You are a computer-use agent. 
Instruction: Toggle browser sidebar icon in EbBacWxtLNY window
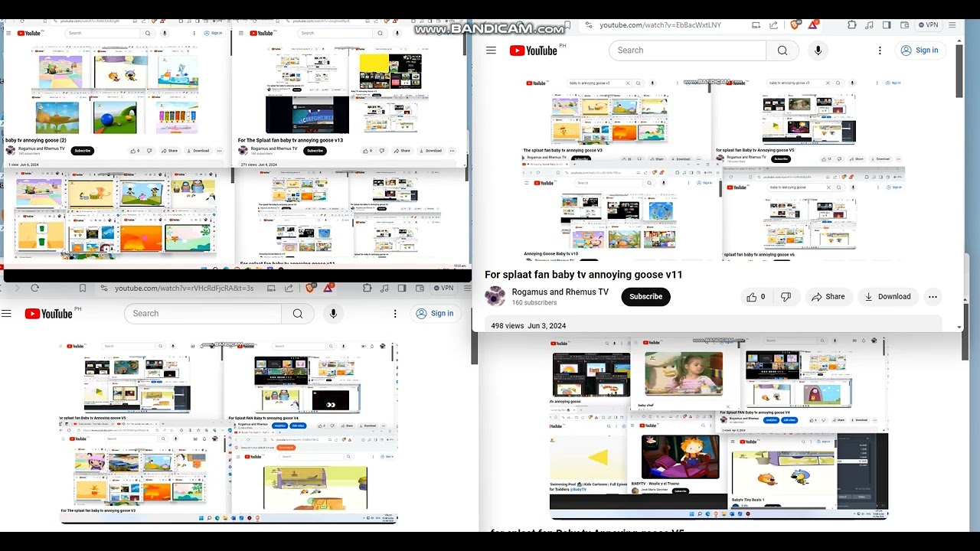pos(887,25)
